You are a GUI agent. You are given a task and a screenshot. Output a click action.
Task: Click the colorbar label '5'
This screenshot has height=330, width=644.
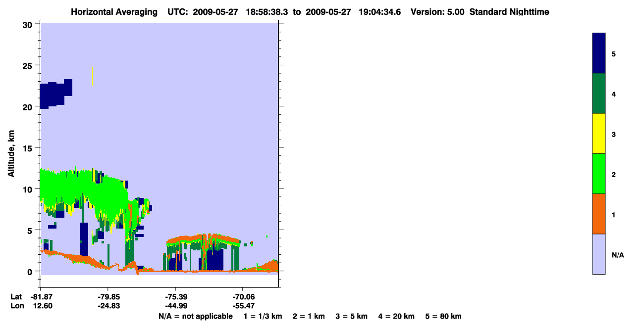click(614, 54)
